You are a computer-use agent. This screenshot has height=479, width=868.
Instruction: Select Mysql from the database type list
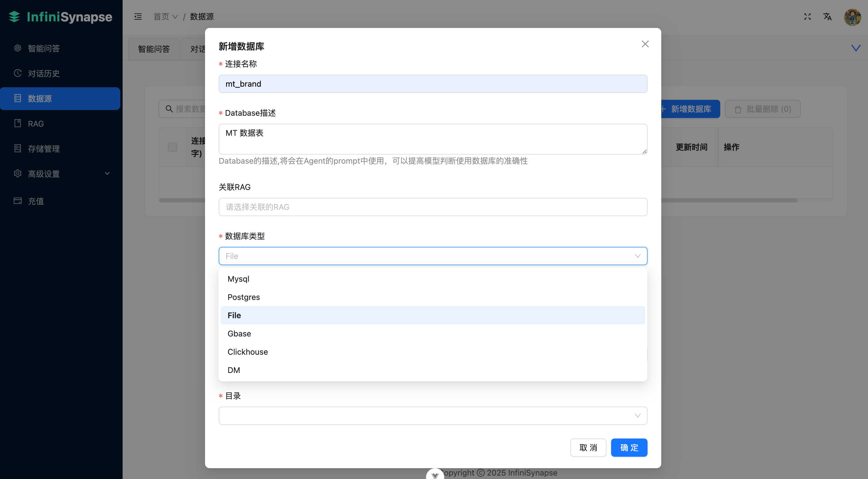pyautogui.click(x=239, y=279)
